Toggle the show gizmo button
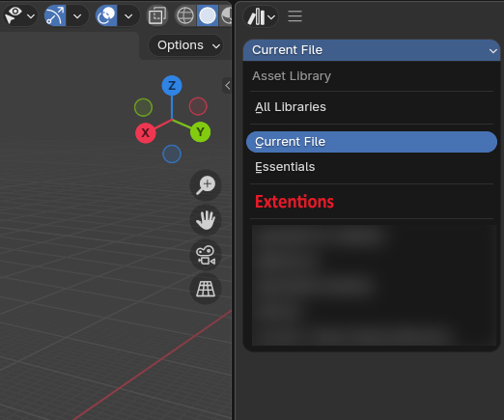 [x=55, y=15]
